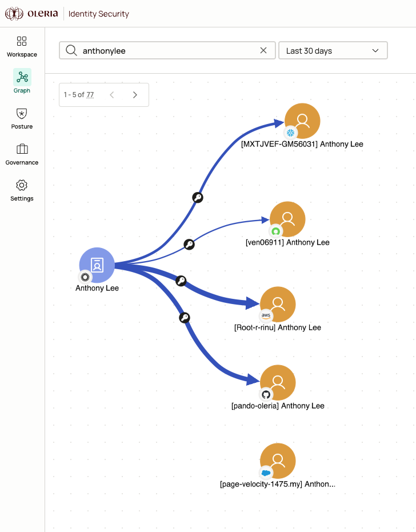
Task: Click the Oleria logo in the header
Action: click(31, 14)
